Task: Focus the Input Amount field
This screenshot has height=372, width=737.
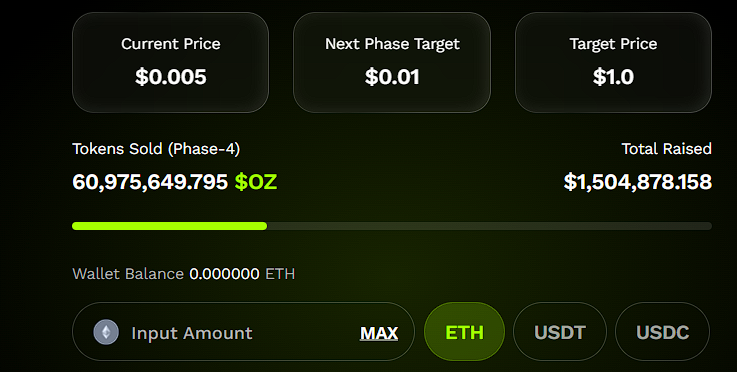Action: click(x=243, y=332)
